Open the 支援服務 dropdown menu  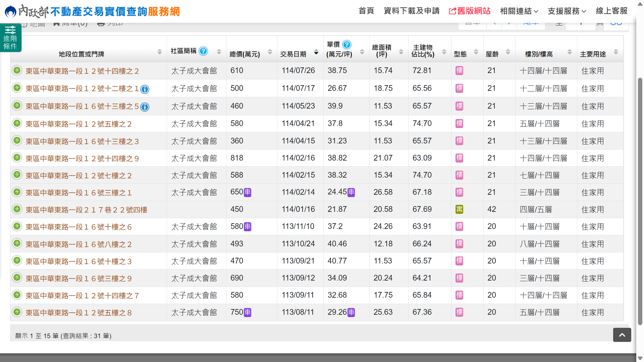coord(567,11)
